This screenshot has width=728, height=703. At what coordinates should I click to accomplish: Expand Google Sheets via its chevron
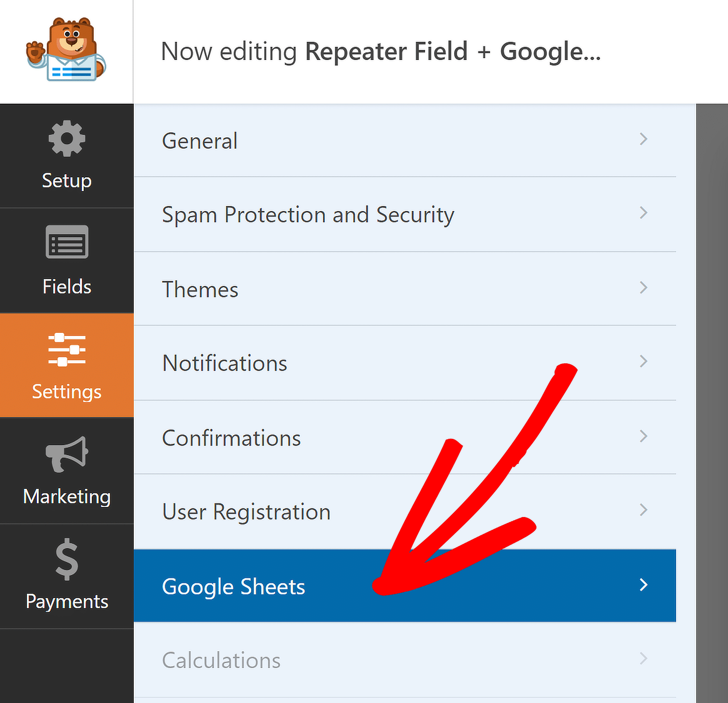pos(643,586)
